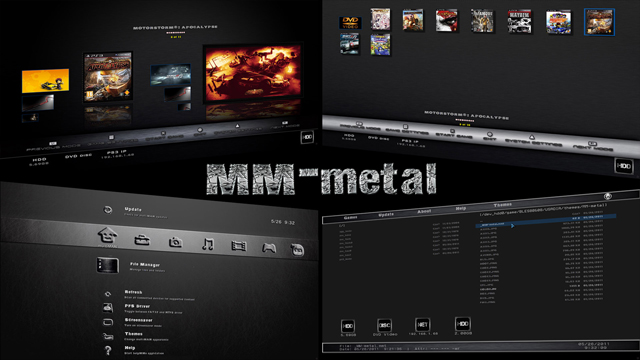The height and width of the screenshot is (360, 640).
Task: Open About menu in file manager
Action: point(424,211)
